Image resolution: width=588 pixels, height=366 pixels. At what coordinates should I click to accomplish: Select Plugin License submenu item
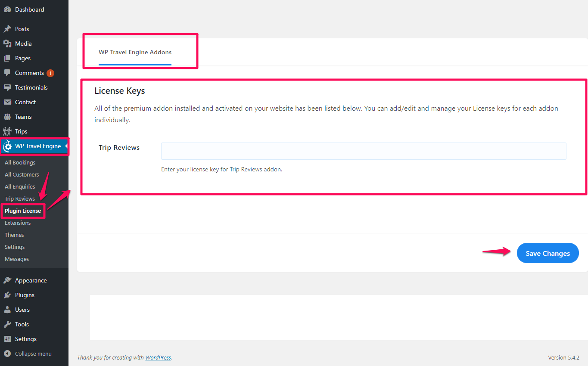pos(23,211)
